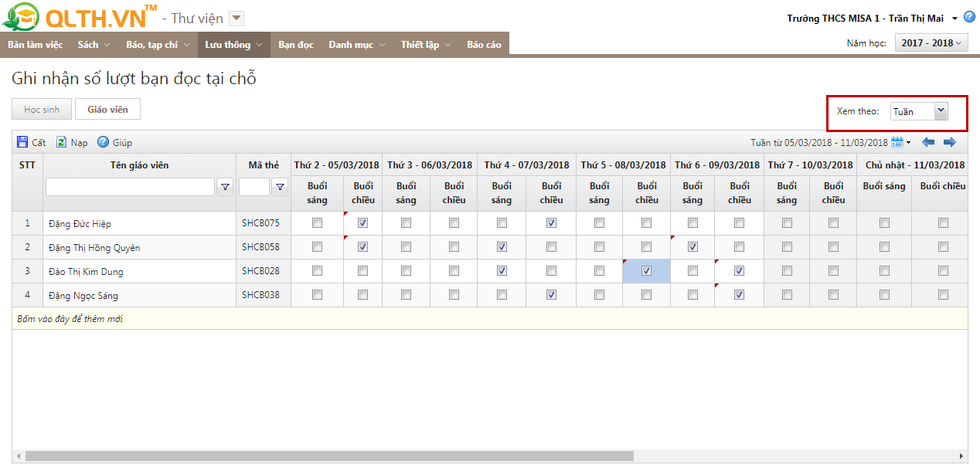Click Tên giáo viên column header

139,165
